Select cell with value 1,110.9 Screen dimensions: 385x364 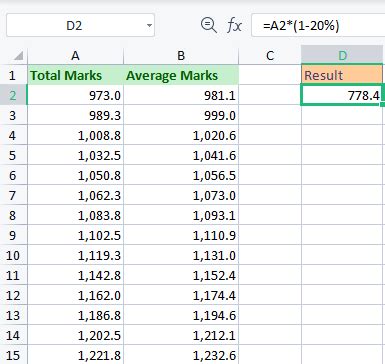click(x=181, y=235)
